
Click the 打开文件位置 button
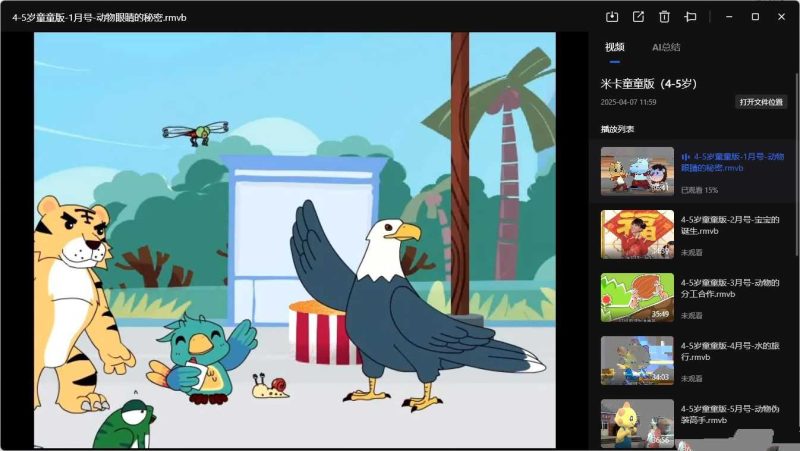(761, 102)
